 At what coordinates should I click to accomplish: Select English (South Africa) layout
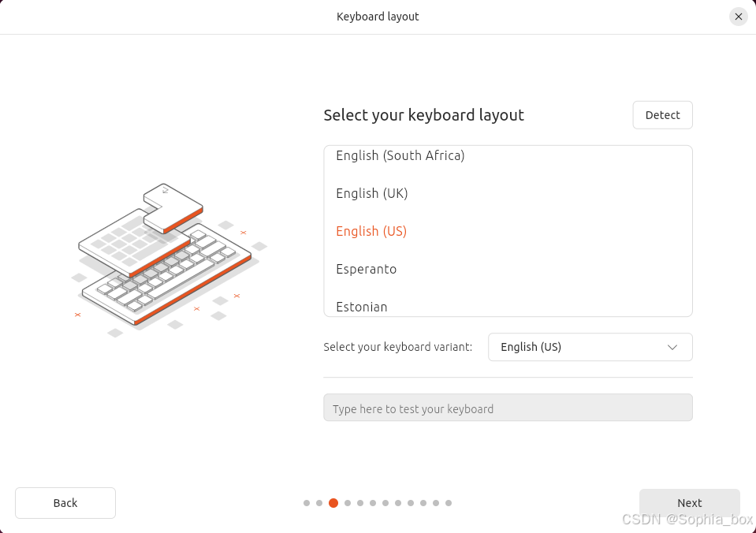point(508,156)
